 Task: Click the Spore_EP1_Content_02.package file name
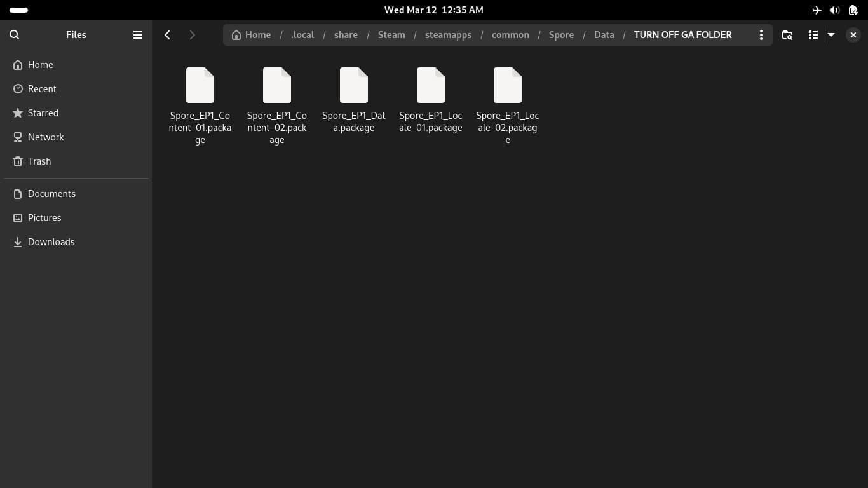(277, 128)
